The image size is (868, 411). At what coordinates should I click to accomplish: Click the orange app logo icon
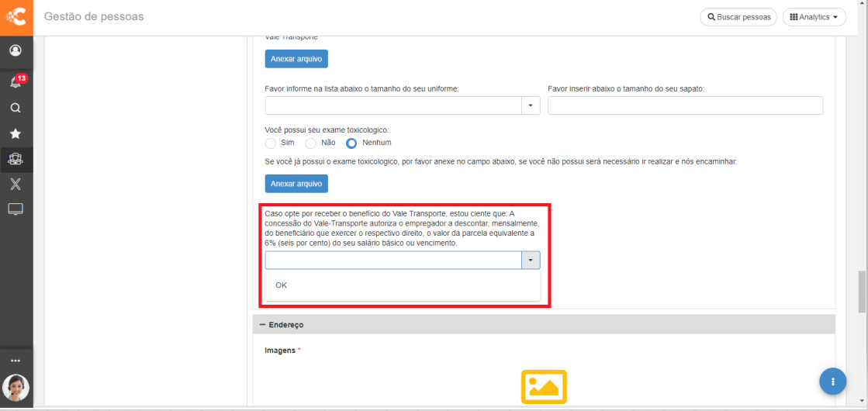pyautogui.click(x=16, y=16)
